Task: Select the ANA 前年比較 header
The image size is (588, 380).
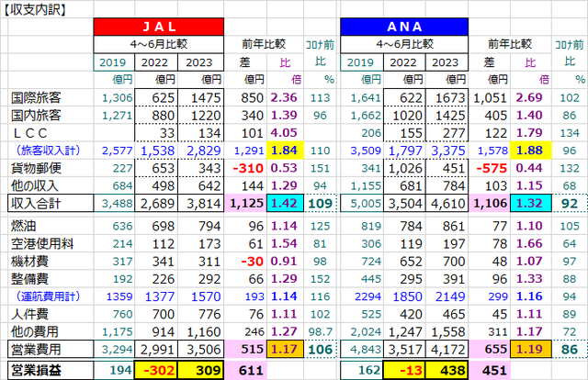Action: click(510, 44)
